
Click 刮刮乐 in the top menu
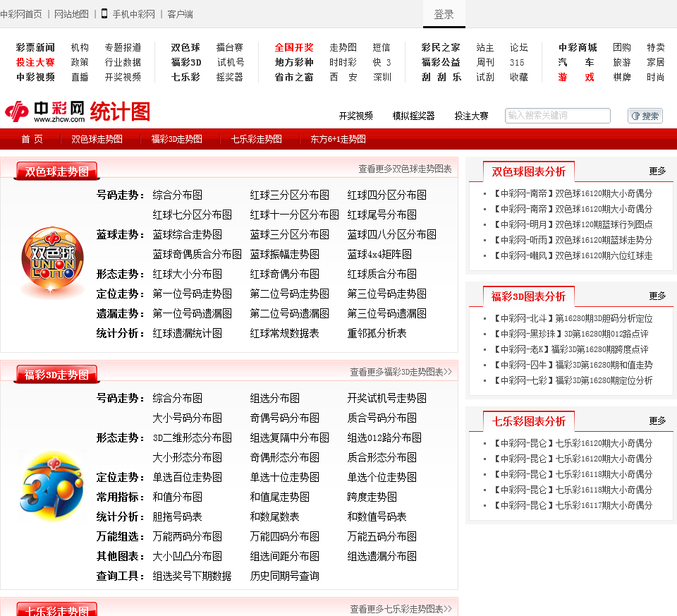(441, 78)
